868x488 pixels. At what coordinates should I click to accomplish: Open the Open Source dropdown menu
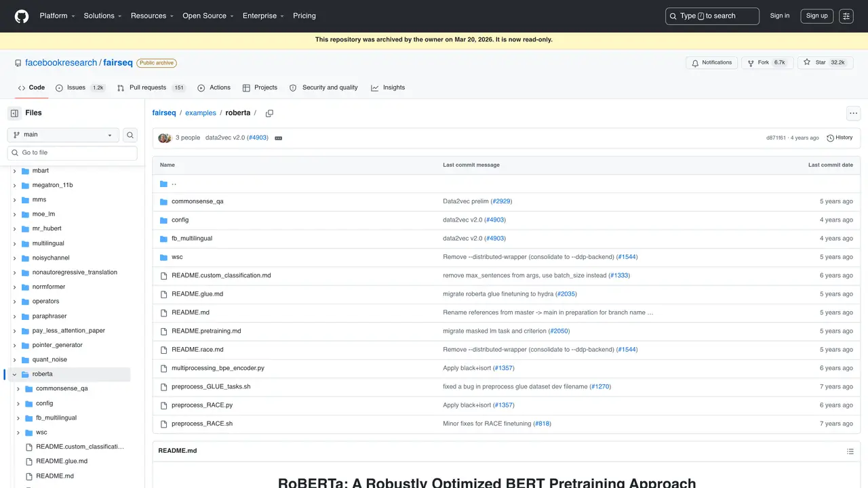(208, 16)
